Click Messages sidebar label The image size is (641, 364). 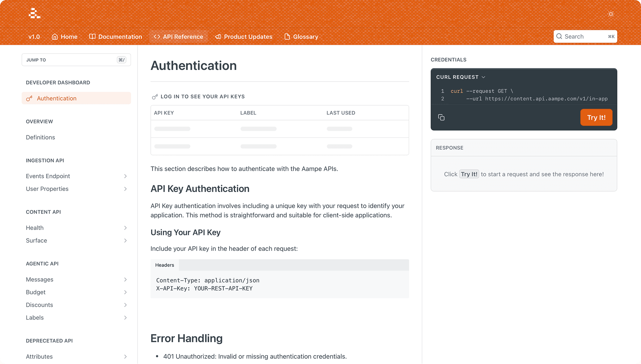(40, 280)
